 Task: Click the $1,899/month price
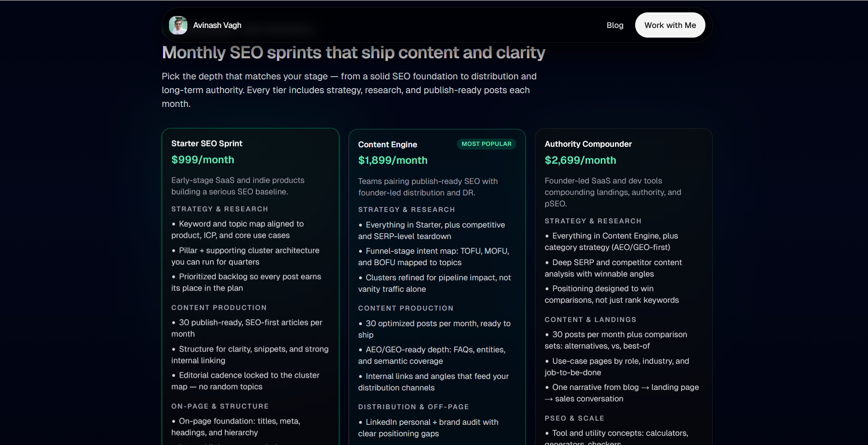tap(392, 161)
